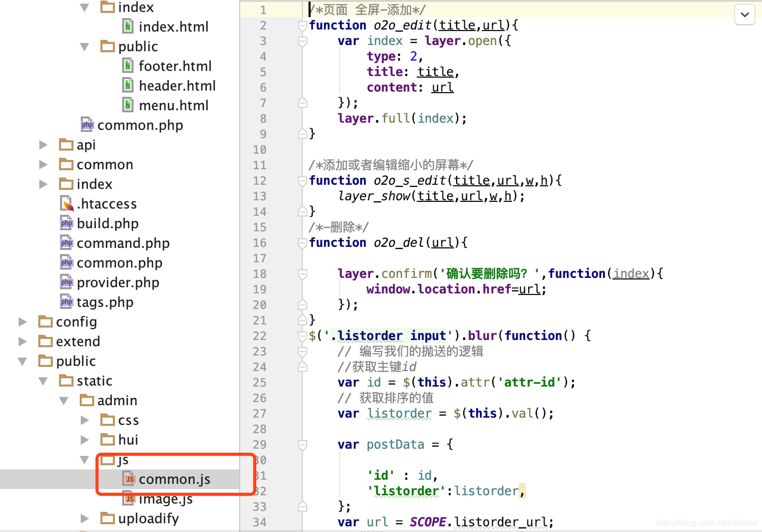
Task: Select command.php in the project tree
Action: (x=123, y=243)
